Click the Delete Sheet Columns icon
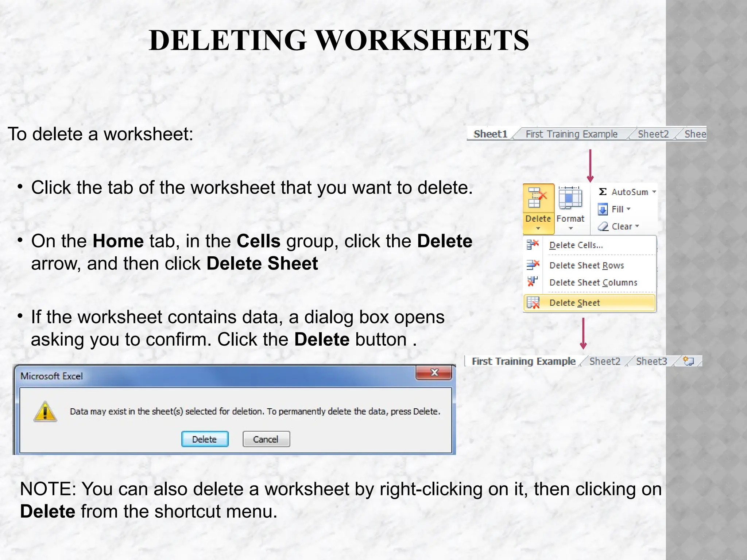747x560 pixels. coord(533,282)
